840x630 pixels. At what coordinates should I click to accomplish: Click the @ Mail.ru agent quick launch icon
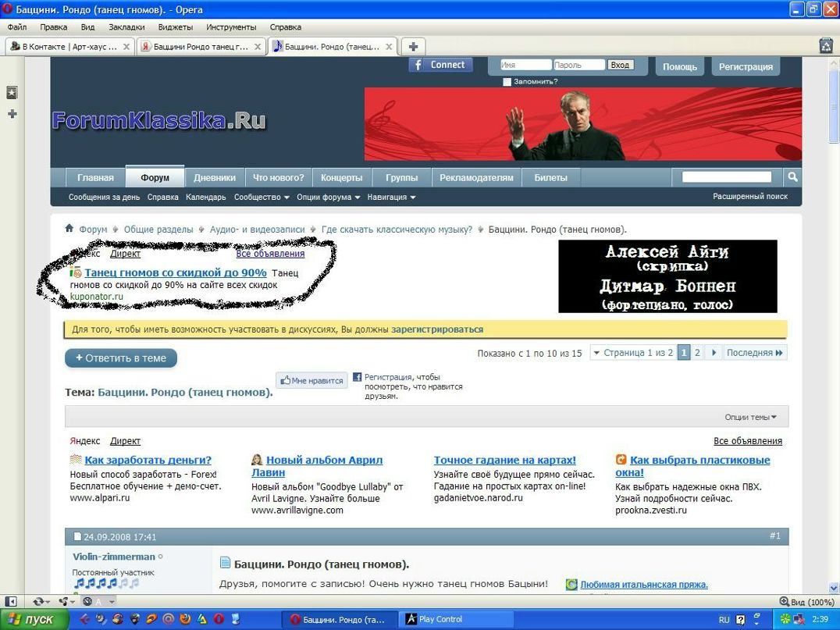168,619
